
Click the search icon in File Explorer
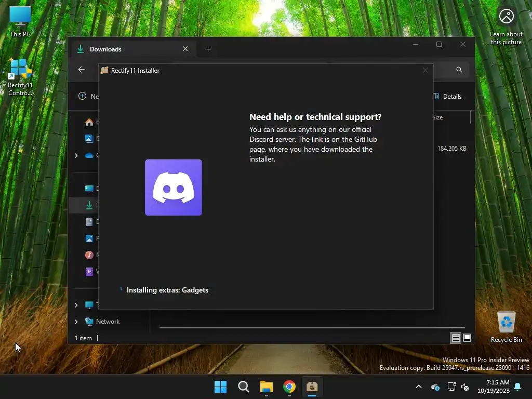coord(459,70)
